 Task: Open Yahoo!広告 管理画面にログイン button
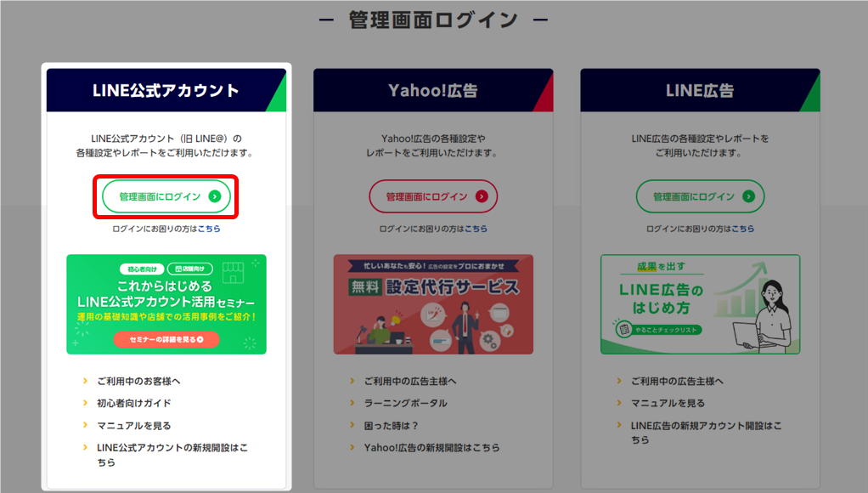[x=433, y=196]
